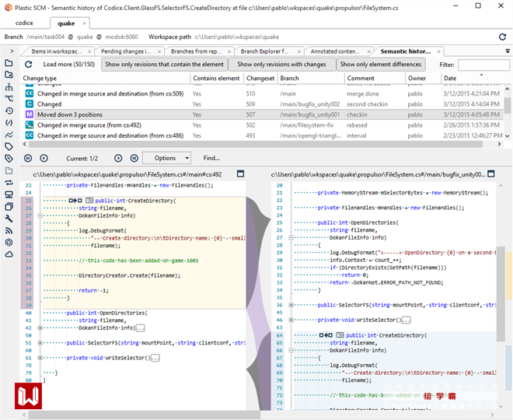The image size is (513, 420).
Task: Switch to the codice workspace tab
Action: 24,23
